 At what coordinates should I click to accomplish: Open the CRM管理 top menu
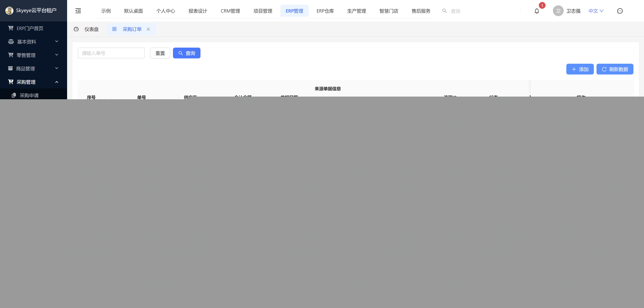coord(230,11)
